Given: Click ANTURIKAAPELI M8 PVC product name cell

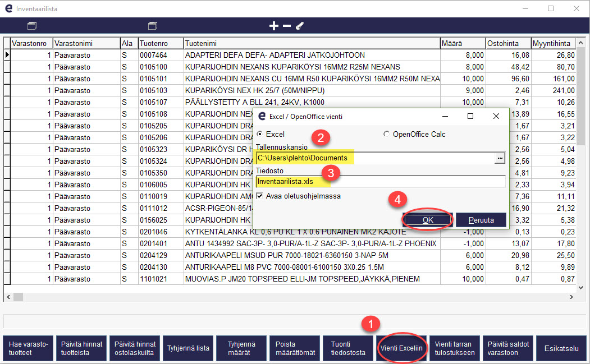Looking at the screenshot, I should tap(312, 267).
